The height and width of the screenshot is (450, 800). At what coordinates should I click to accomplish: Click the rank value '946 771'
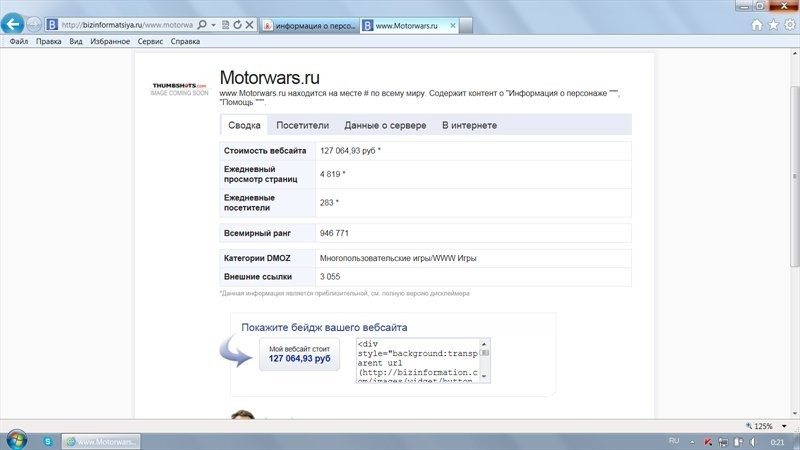334,233
